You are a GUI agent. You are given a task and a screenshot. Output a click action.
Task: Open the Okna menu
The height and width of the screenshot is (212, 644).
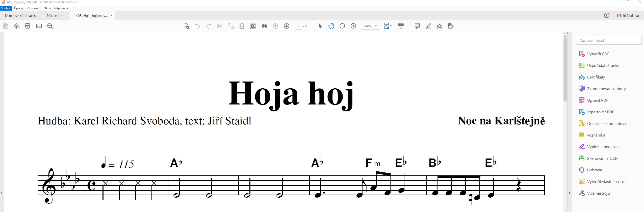point(47,8)
